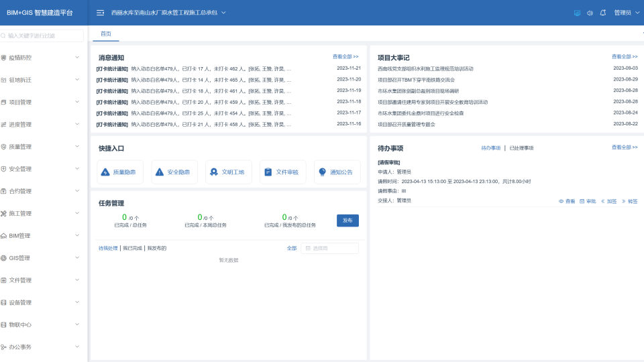The width and height of the screenshot is (644, 362).
Task: Open the 安全隐患 quick entry
Action: 174,172
